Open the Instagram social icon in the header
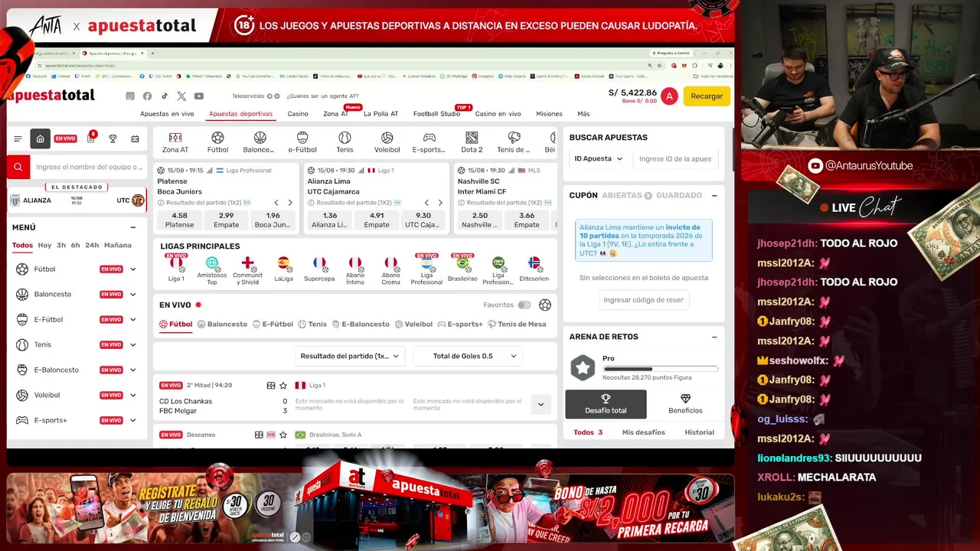Viewport: 980px width, 551px height. pyautogui.click(x=130, y=96)
